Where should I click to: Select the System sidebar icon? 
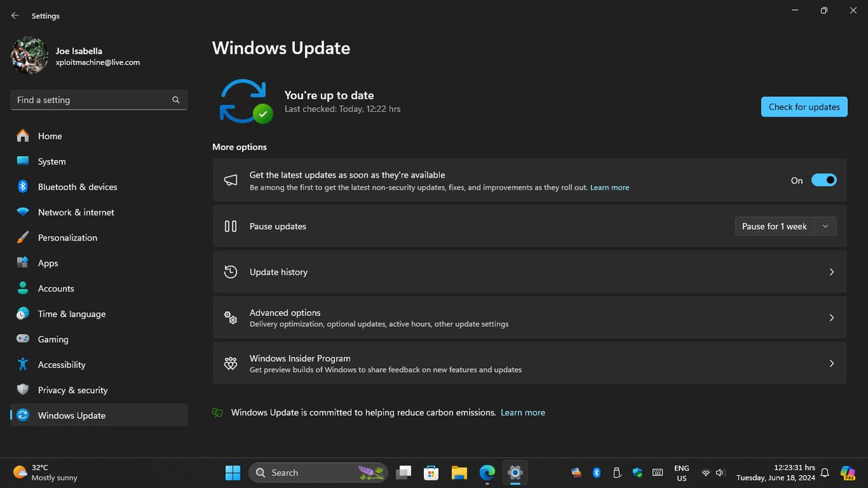(x=22, y=161)
